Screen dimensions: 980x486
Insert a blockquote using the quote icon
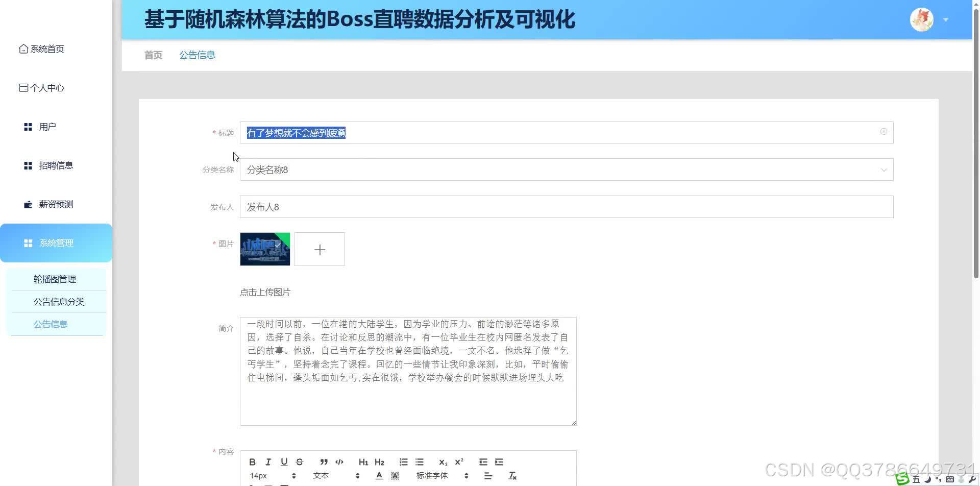[324, 462]
